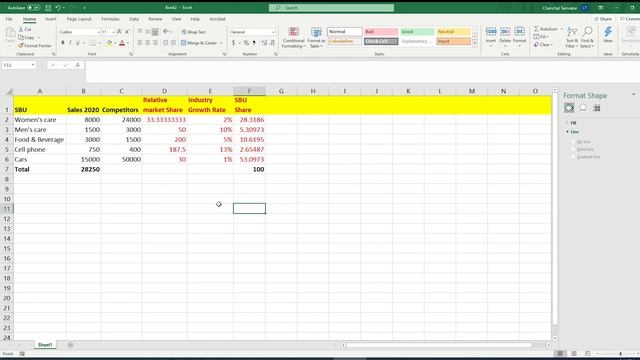The width and height of the screenshot is (640, 360).
Task: Click the Comma Style icon
Action: pyautogui.click(x=254, y=43)
